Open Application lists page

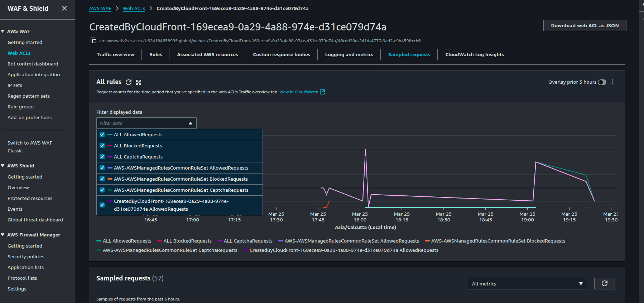point(25,267)
